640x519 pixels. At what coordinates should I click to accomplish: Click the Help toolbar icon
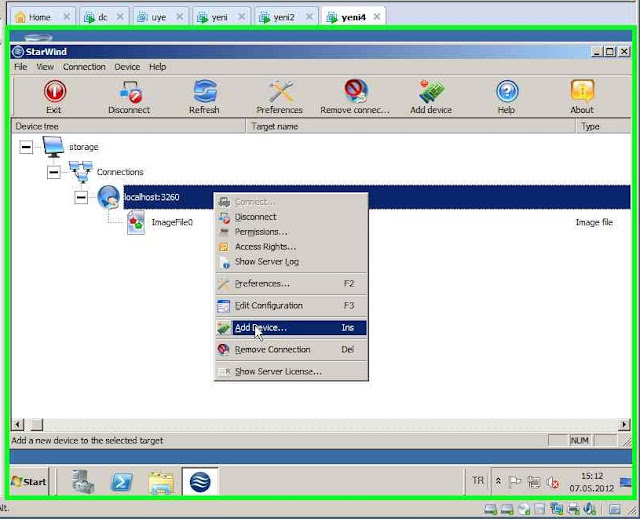507,91
